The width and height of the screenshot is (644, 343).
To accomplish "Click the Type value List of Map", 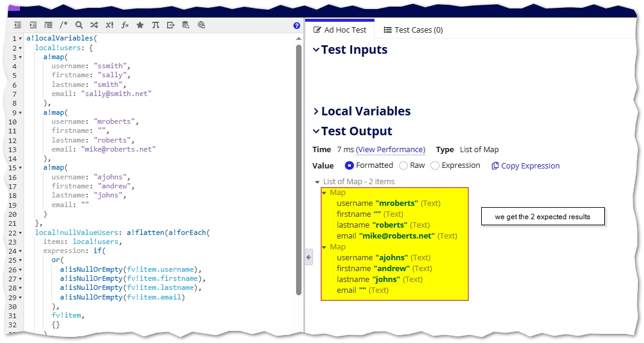I will (479, 150).
